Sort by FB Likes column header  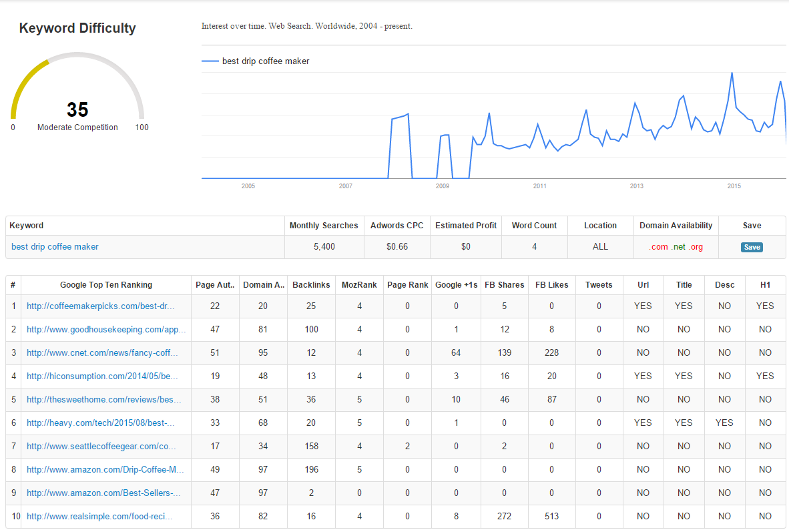(551, 285)
